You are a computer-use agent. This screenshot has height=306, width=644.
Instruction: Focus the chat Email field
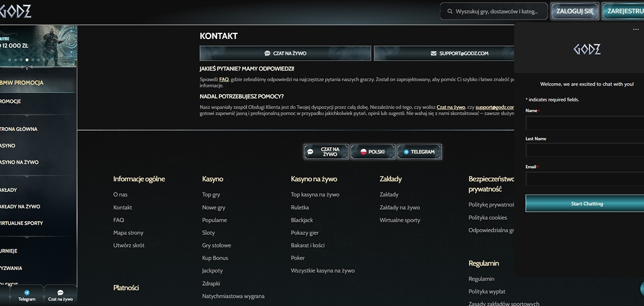(x=585, y=179)
